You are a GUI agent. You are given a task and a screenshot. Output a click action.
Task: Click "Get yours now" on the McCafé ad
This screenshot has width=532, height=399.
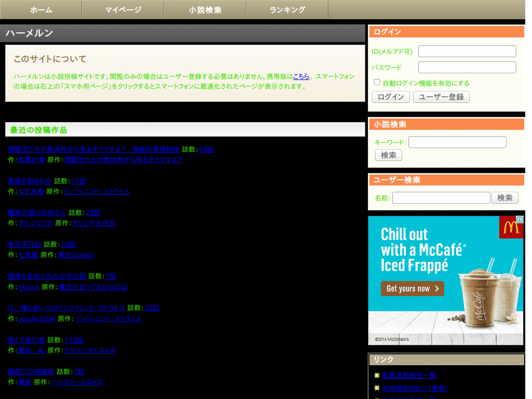[412, 289]
